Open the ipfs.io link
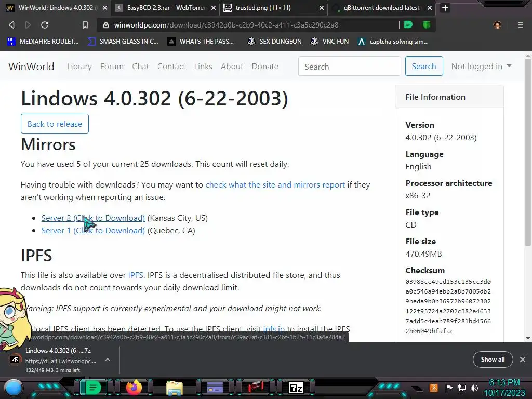This screenshot has height=399, width=532. 274,328
